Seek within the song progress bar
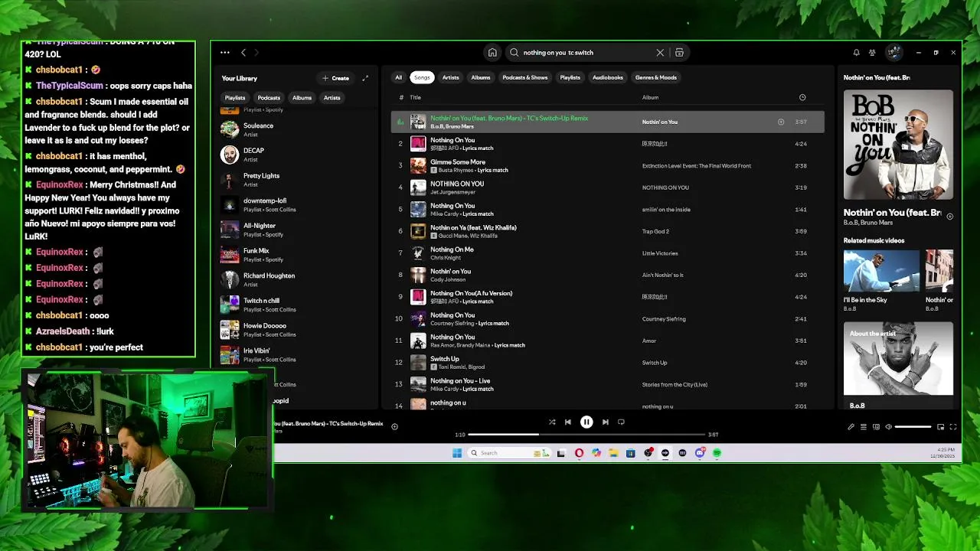980x551 pixels. pyautogui.click(x=586, y=435)
